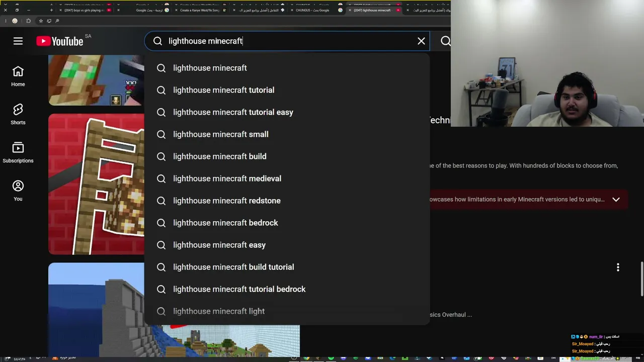Choose the suggestion "lighthouse minecraft tutorial easy"

point(287,112)
